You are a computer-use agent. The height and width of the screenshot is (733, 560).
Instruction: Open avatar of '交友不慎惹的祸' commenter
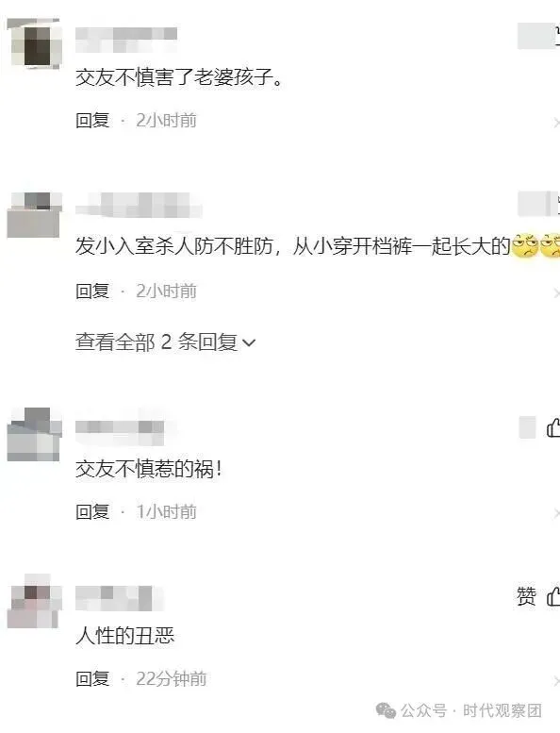tap(34, 434)
